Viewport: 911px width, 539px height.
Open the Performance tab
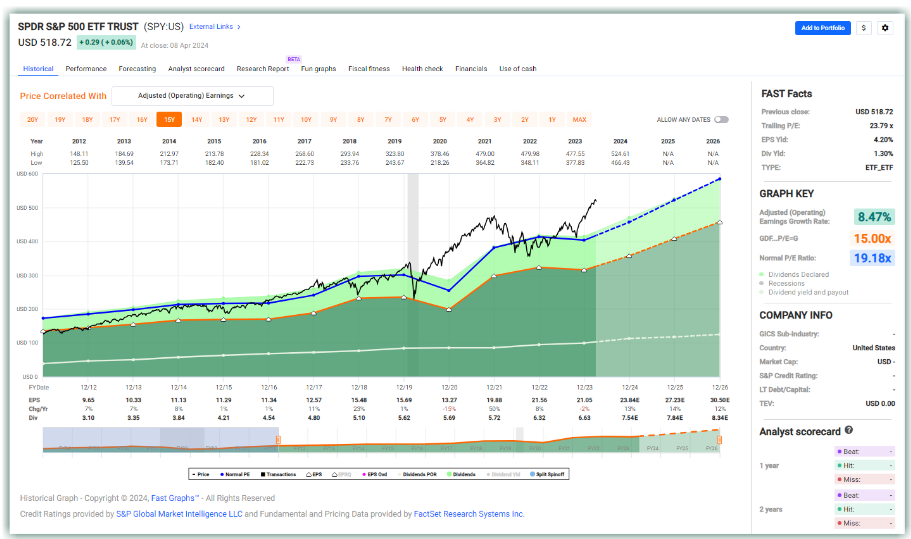tap(86, 69)
